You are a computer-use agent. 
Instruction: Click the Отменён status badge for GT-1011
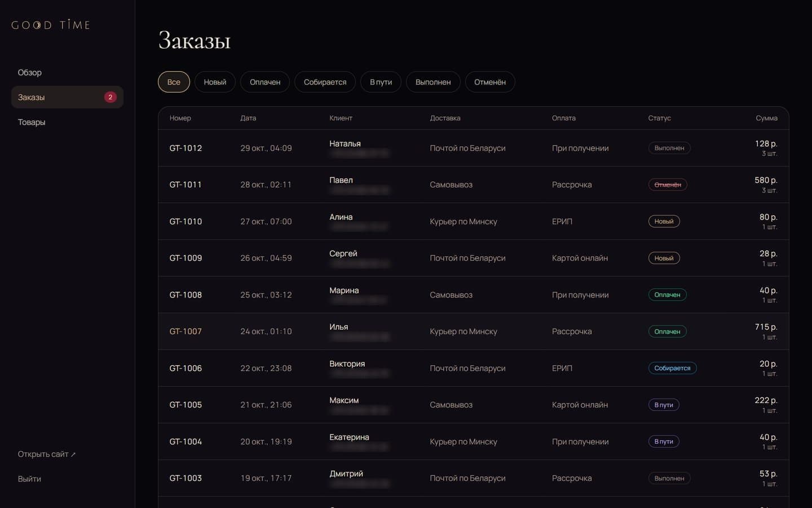[668, 185]
